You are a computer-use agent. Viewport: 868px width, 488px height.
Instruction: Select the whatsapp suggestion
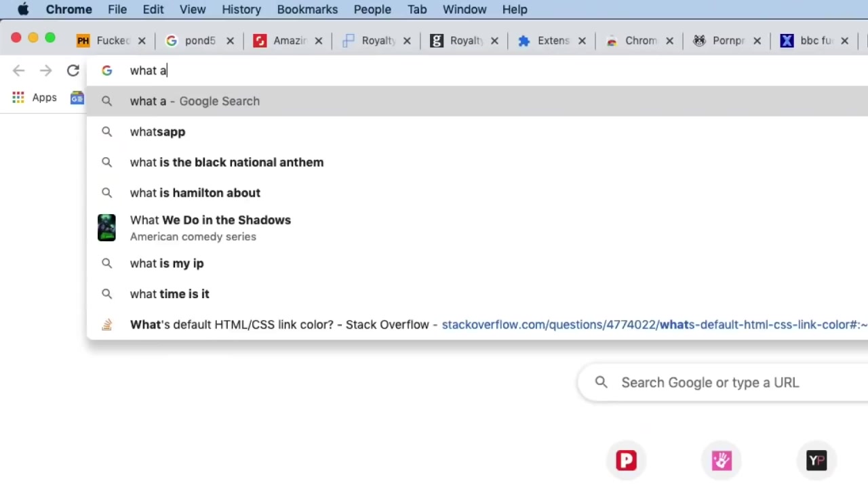click(477, 131)
